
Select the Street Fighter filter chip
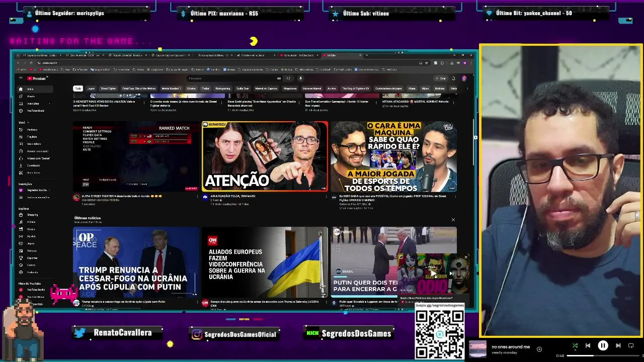tap(108, 88)
